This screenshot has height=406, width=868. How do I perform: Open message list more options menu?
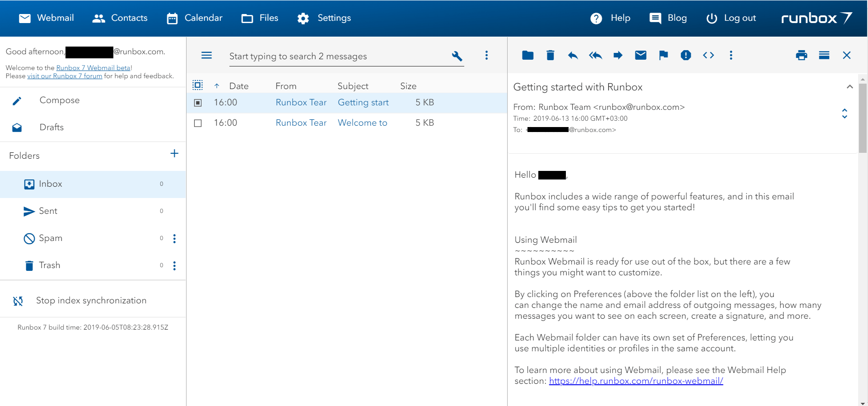486,56
